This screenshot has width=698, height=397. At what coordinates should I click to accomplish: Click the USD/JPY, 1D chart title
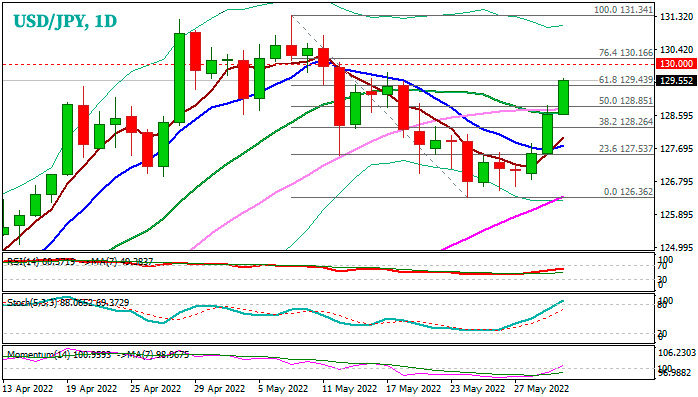(65, 21)
